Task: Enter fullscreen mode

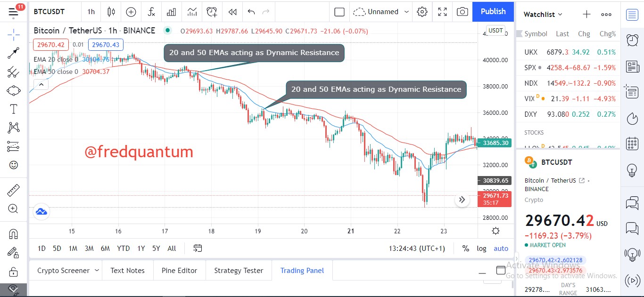Action: pos(442,12)
